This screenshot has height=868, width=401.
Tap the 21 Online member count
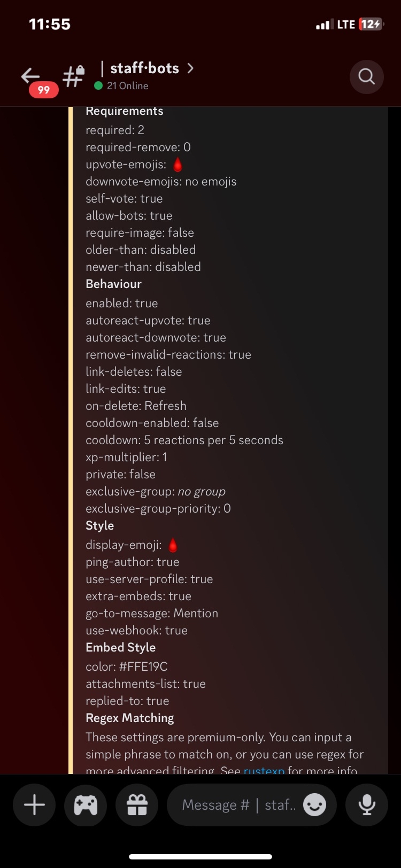click(127, 86)
